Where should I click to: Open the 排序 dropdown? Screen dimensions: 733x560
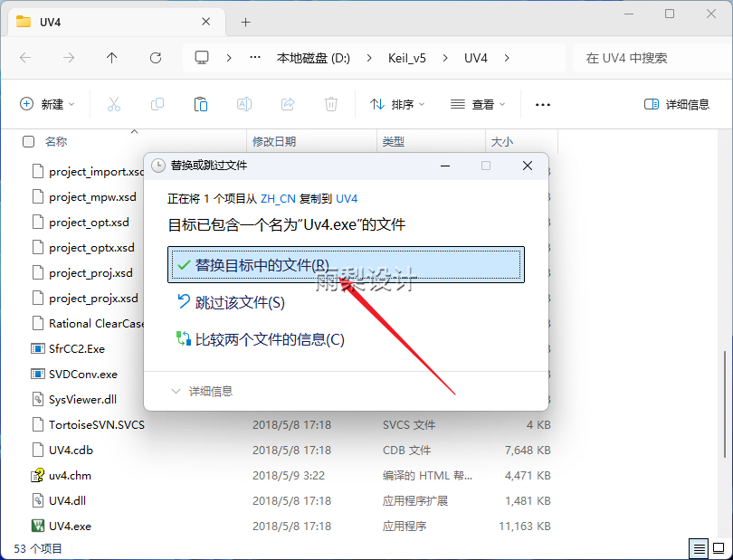coord(398,103)
